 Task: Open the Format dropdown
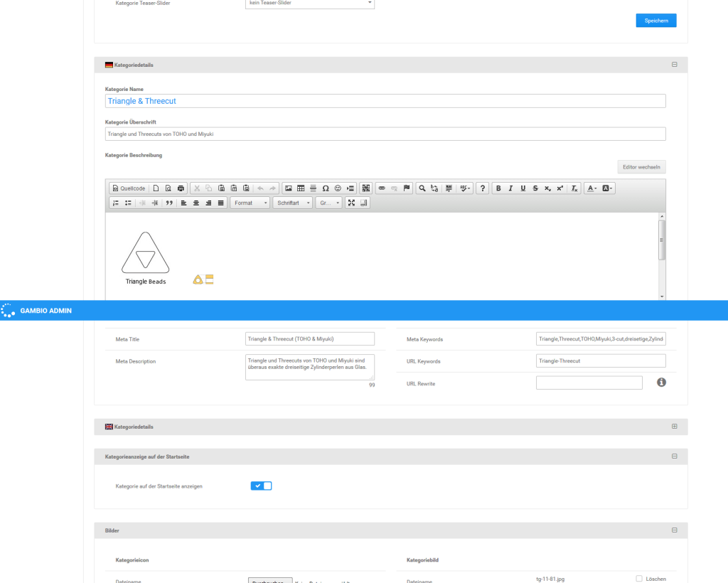click(250, 203)
